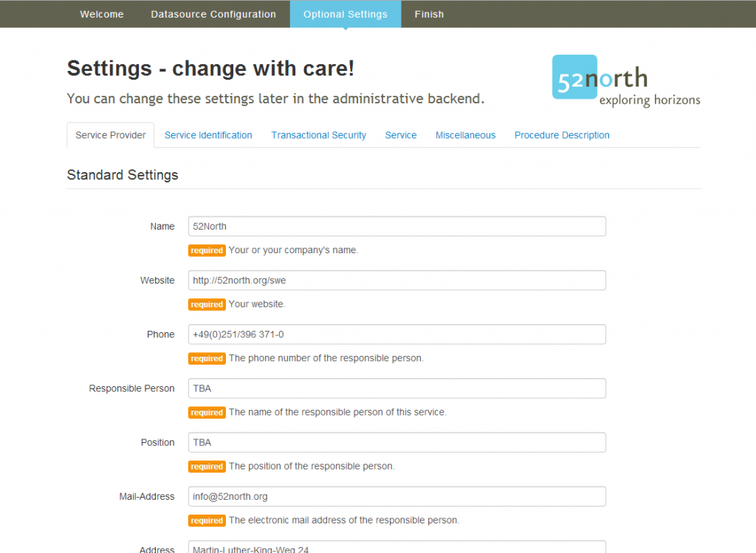Click the 52north logo
756x553 pixels.
pos(626,80)
